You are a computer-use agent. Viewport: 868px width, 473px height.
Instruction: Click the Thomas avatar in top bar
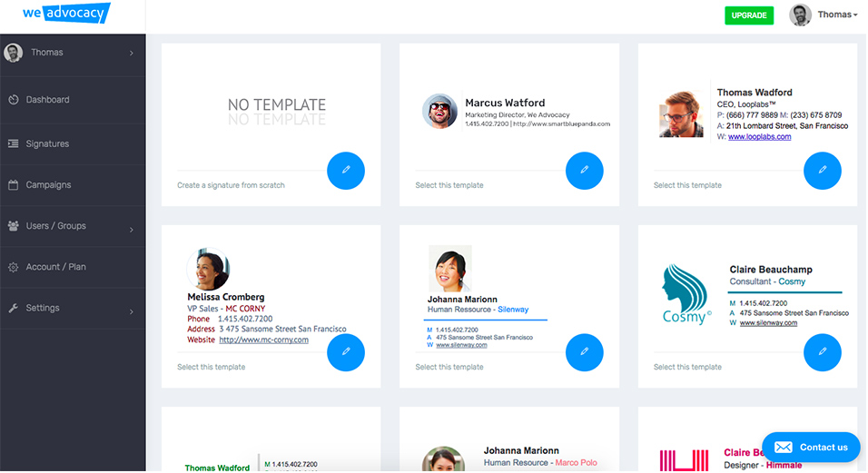800,15
